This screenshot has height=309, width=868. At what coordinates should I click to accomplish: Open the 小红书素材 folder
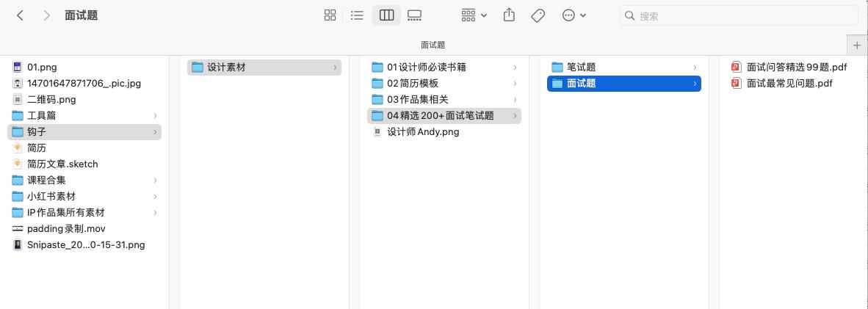pos(84,197)
